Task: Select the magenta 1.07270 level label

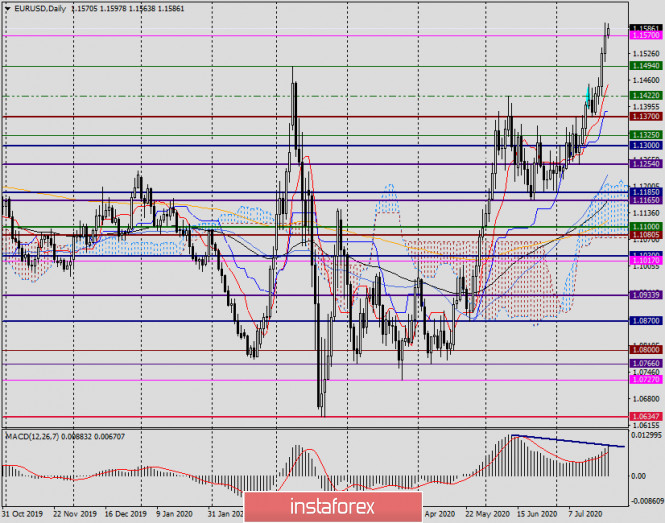Action: click(643, 380)
